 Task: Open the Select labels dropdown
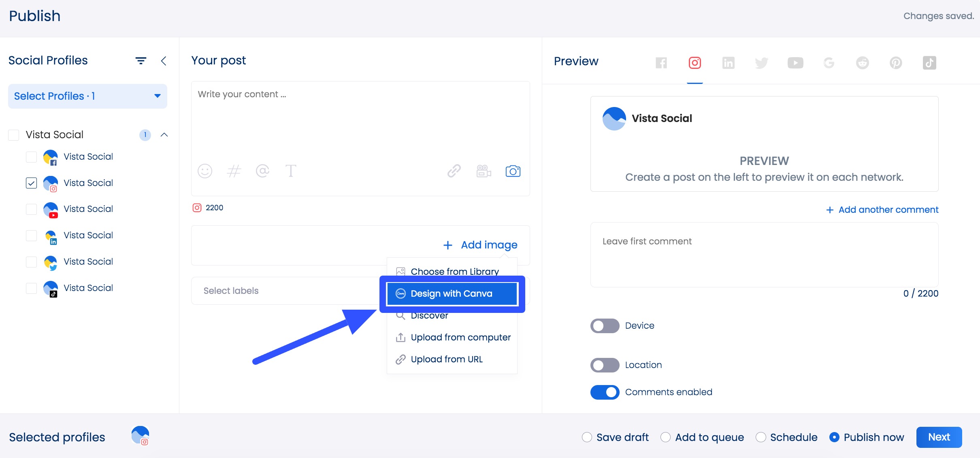tap(283, 291)
